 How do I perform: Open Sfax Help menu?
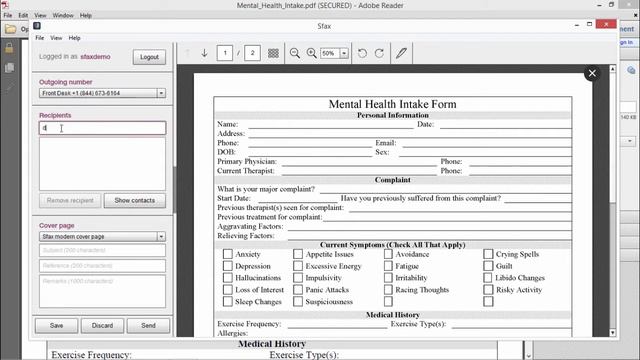tap(74, 38)
